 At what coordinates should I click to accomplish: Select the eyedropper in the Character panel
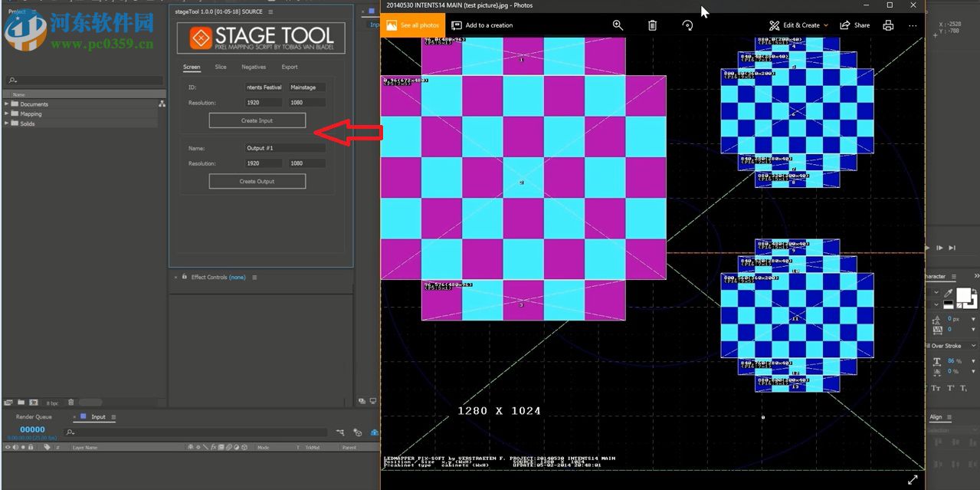coord(946,293)
